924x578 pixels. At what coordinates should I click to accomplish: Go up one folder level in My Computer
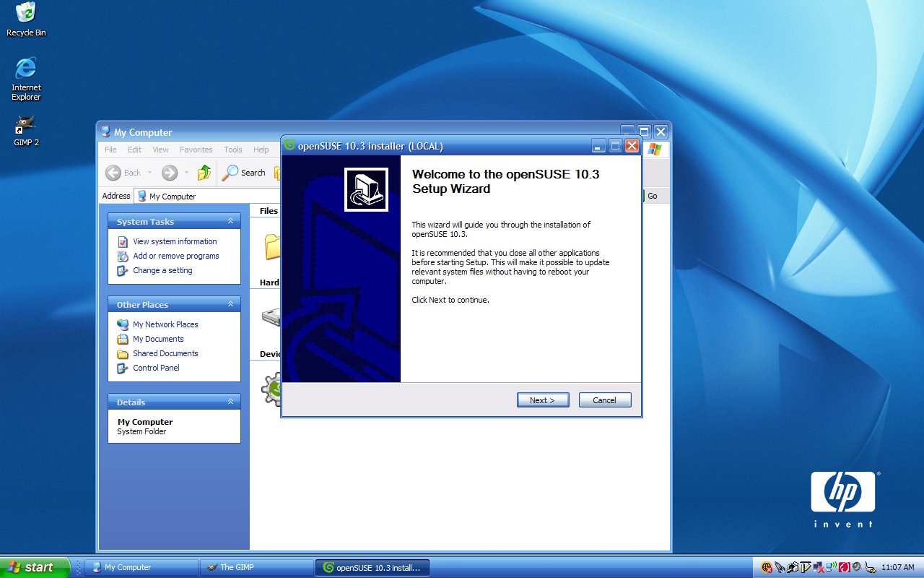[204, 173]
